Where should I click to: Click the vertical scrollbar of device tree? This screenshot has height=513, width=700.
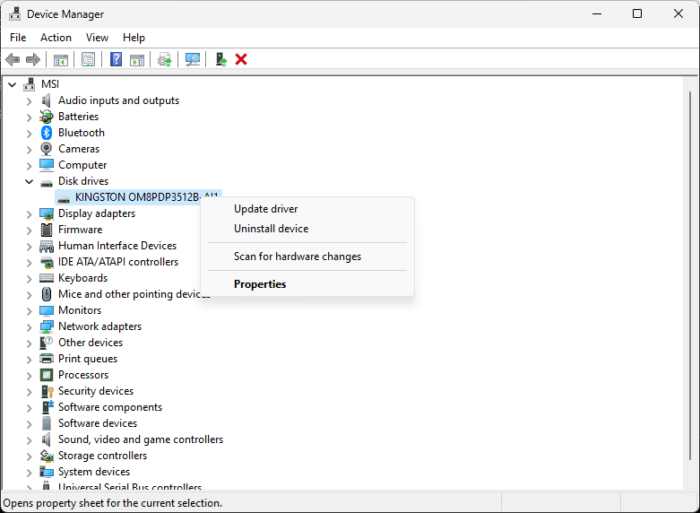pos(690,275)
